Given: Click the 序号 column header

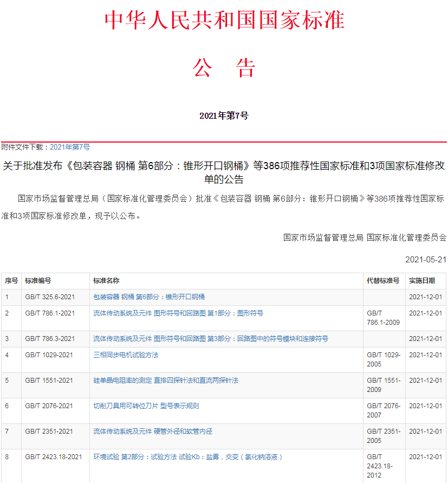Looking at the screenshot, I should point(11,281).
